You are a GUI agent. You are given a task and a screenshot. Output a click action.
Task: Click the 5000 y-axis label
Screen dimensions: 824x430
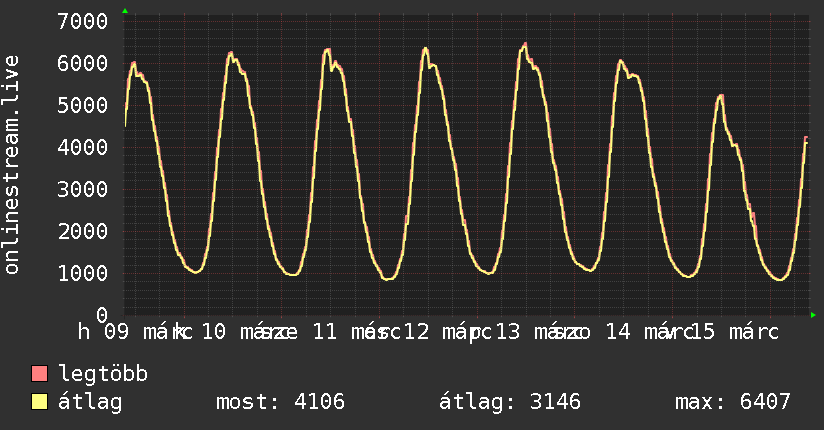(83, 105)
